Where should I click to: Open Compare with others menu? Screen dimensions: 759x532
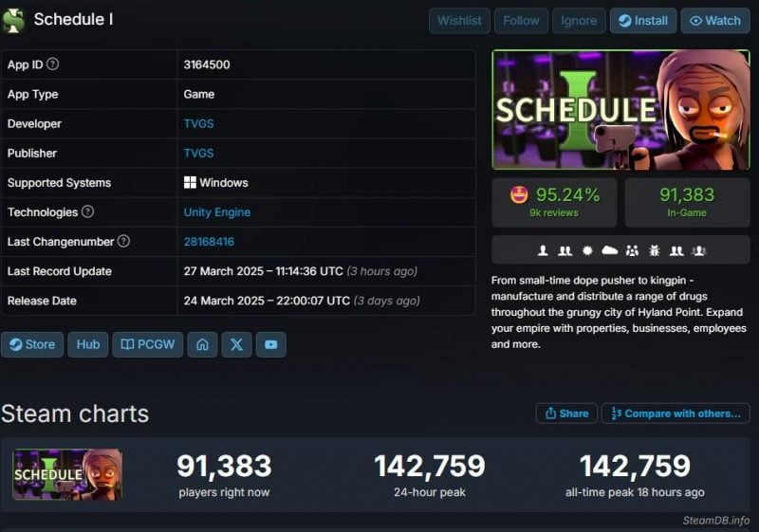point(676,413)
